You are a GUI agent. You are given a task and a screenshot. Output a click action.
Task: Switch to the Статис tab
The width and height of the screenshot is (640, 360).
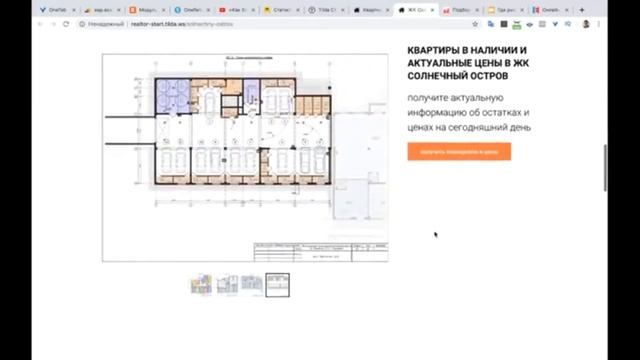pyautogui.click(x=282, y=10)
